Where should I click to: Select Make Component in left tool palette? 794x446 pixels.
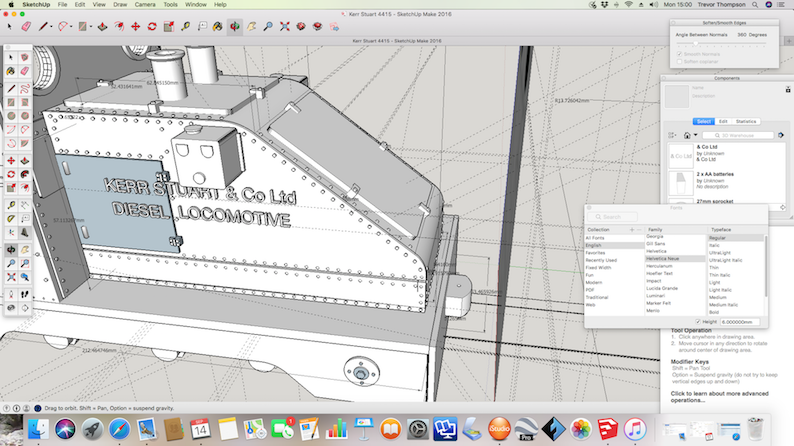[24, 58]
